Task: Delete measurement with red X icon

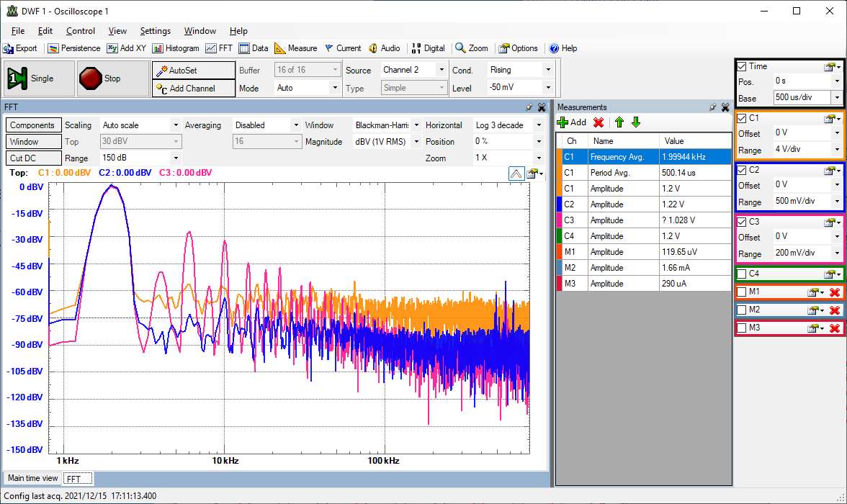Action: [x=598, y=122]
